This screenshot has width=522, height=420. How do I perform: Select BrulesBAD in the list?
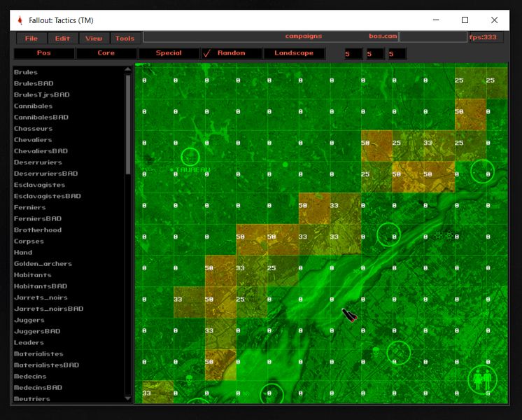coord(34,83)
